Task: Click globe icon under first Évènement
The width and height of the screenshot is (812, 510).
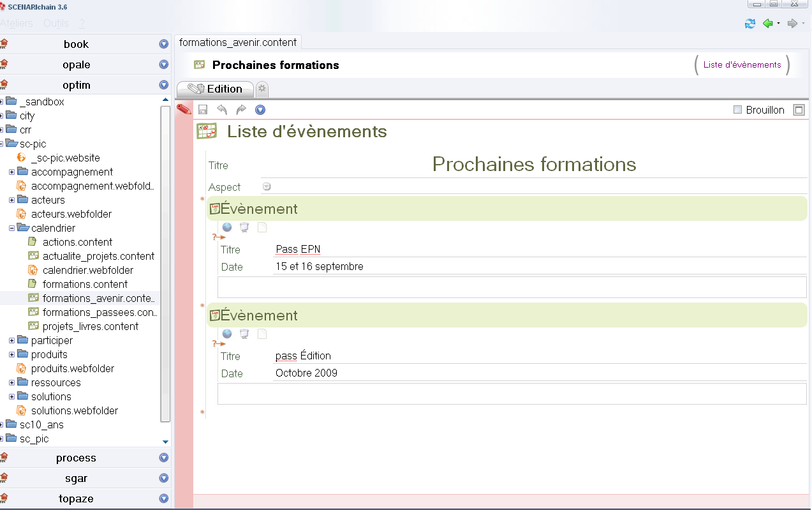Action: pyautogui.click(x=227, y=227)
